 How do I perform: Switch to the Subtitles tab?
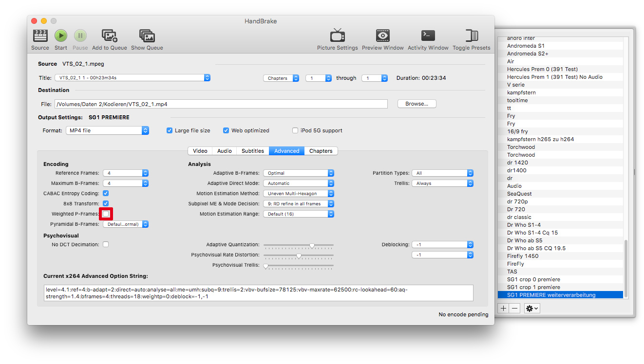point(253,151)
